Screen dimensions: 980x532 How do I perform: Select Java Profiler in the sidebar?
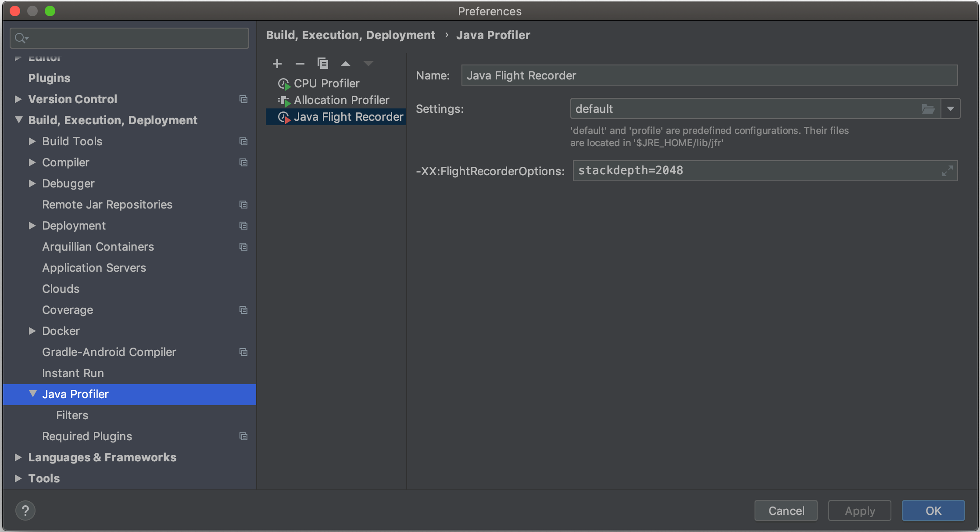[x=75, y=394]
